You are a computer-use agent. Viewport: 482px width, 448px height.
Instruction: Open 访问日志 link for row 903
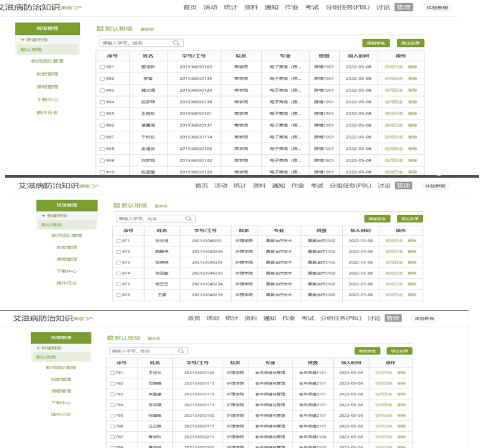click(x=394, y=90)
